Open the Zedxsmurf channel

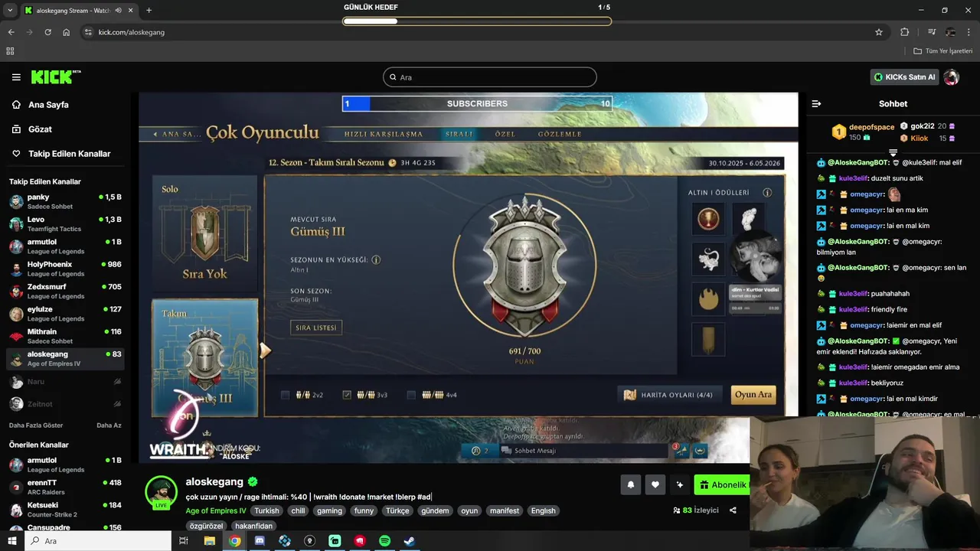coord(65,292)
